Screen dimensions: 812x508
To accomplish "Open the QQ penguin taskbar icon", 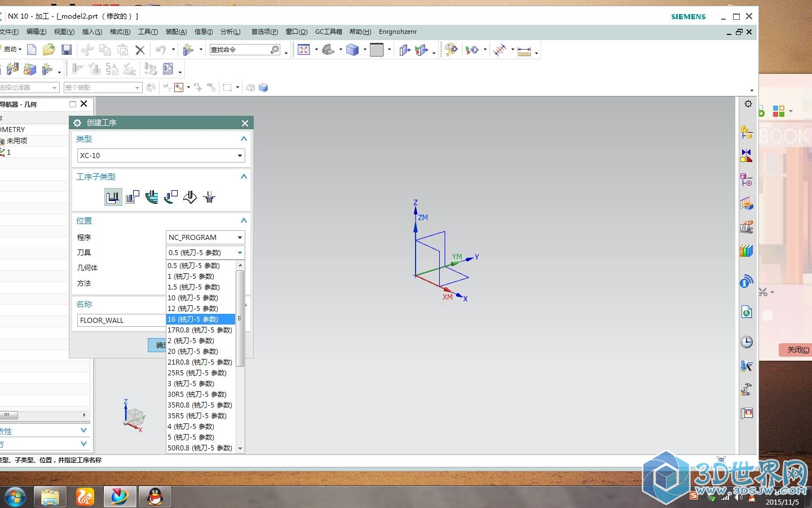I will (155, 497).
